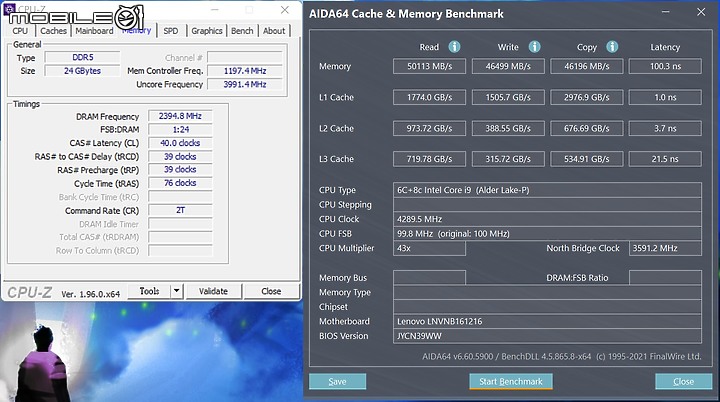Click the empty Memory Type field in AIDA64

tap(547, 292)
